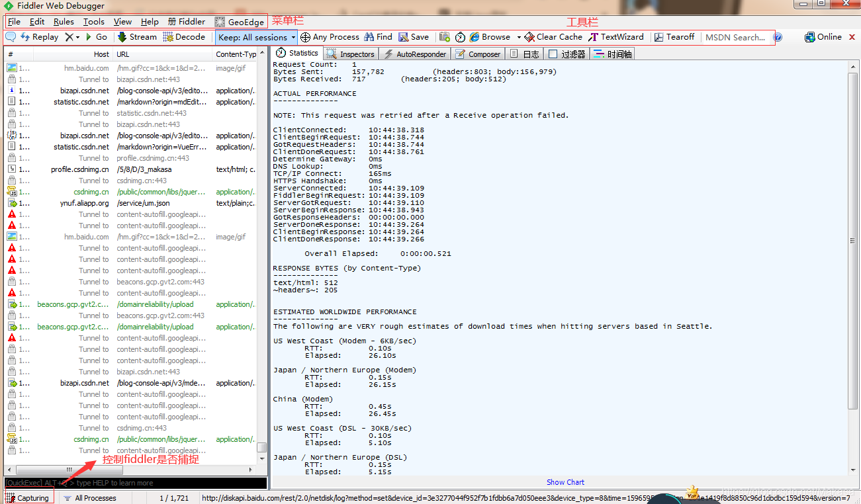Toggle the Capturing indicator in status bar
Screen dimensions: 861x504
[x=28, y=498]
